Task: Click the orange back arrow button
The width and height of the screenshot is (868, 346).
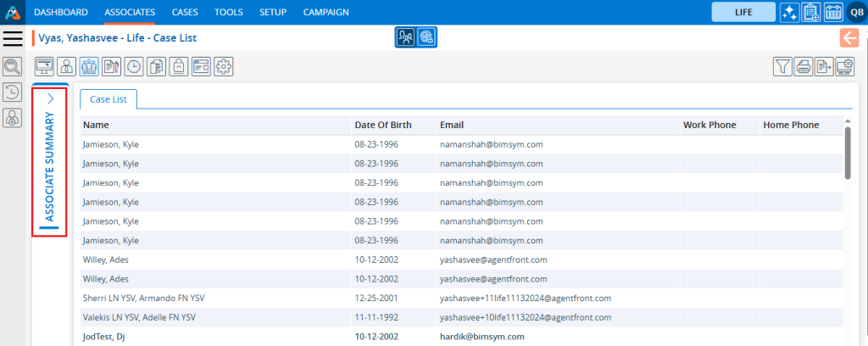Action: (849, 37)
